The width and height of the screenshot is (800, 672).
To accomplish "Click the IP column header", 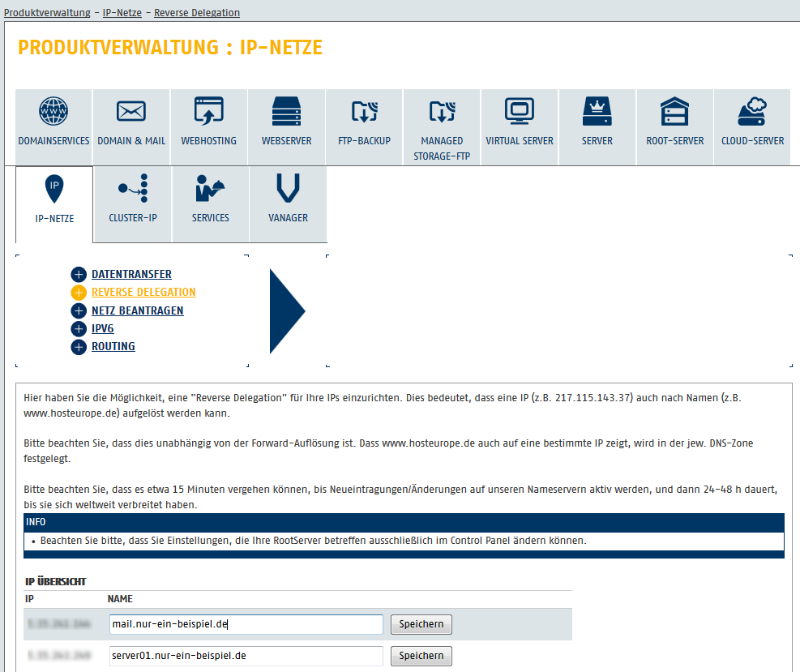I will pos(30,599).
